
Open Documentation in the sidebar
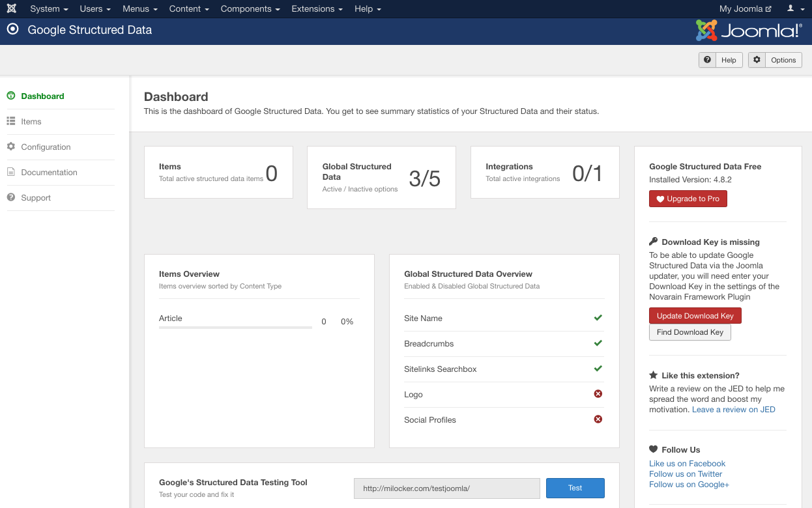click(x=49, y=172)
